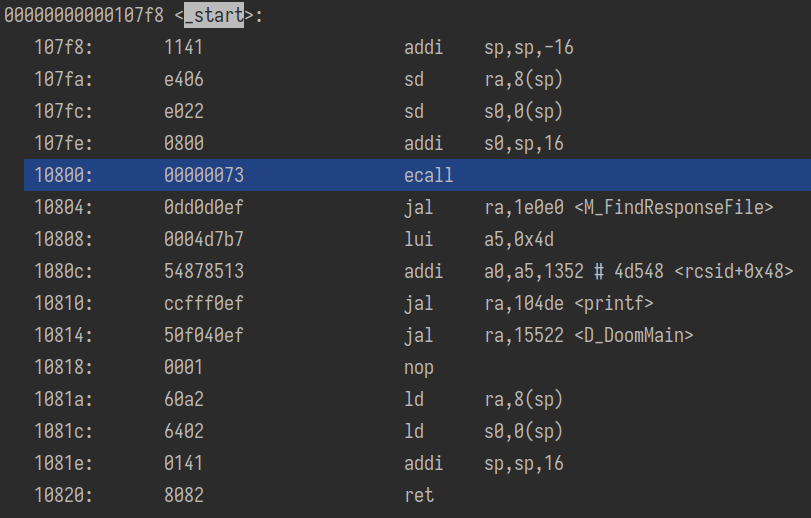Click opcode 0141
811x518 pixels.
[184, 464]
